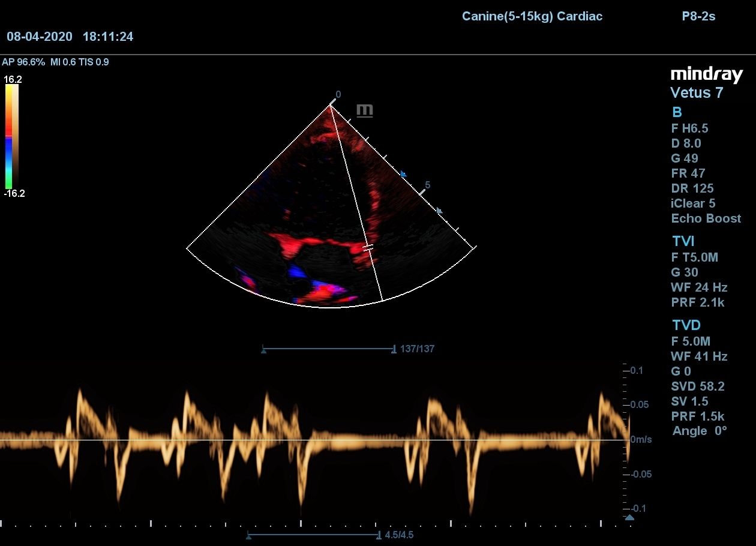Click the upper blue focus triangle on depth scale

403,175
